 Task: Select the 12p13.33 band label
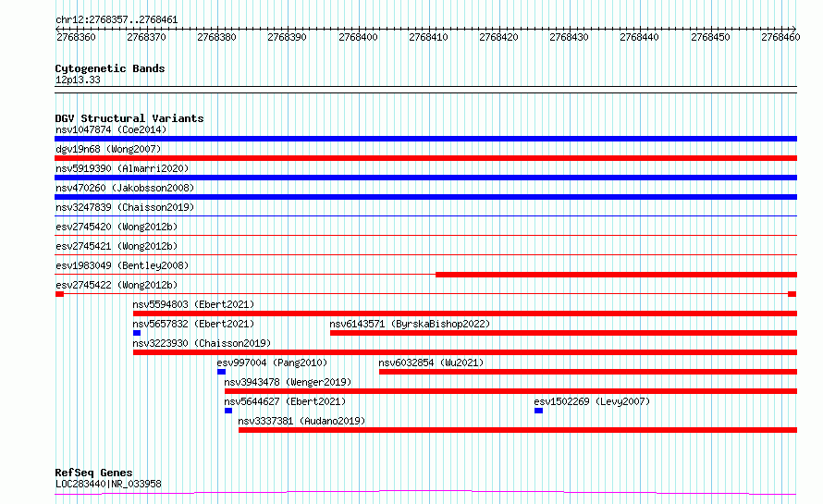pos(78,80)
